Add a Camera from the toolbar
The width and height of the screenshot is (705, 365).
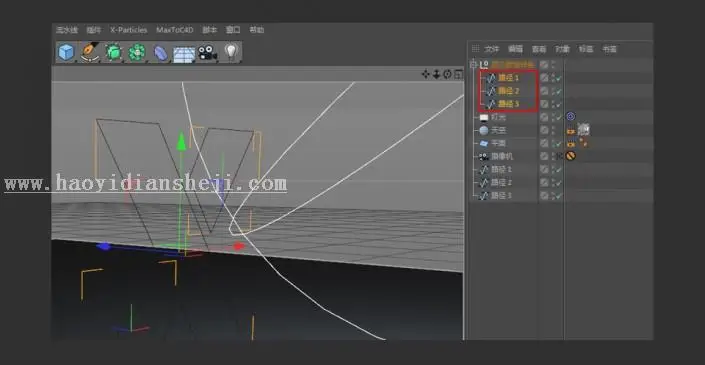[x=207, y=53]
